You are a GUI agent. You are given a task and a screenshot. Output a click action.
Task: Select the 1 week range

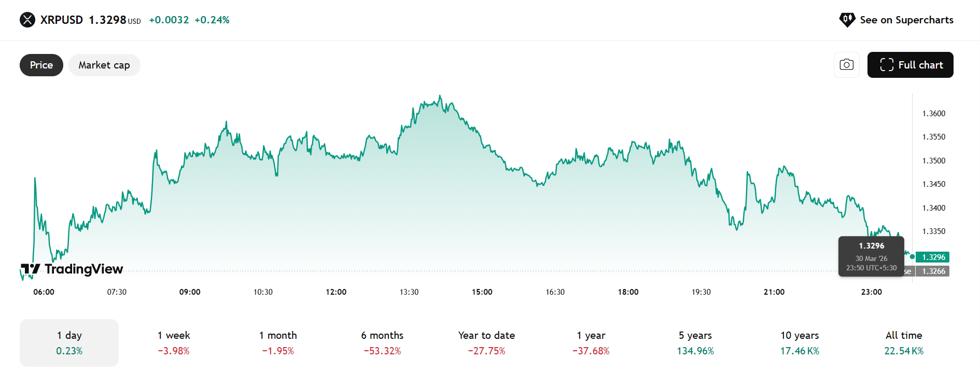(x=174, y=343)
